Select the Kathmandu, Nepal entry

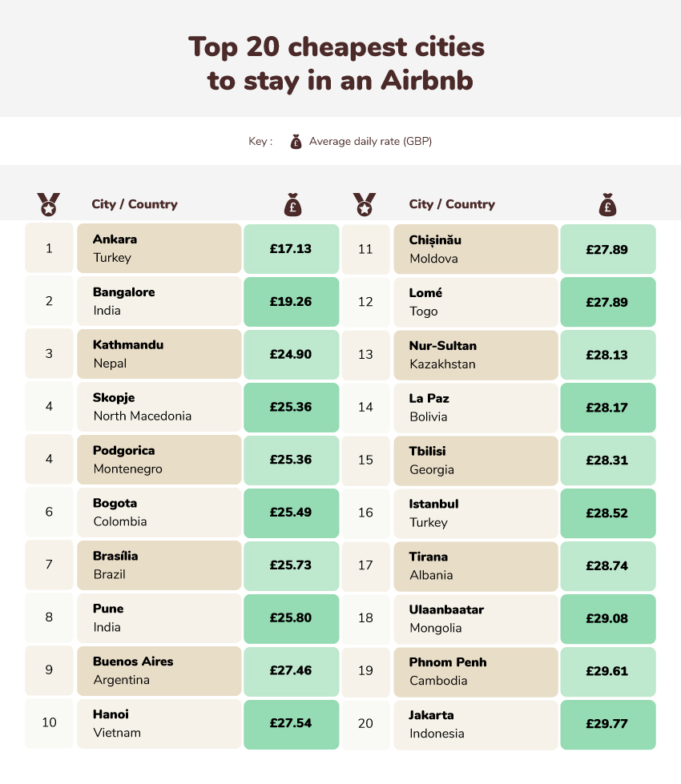click(159, 354)
